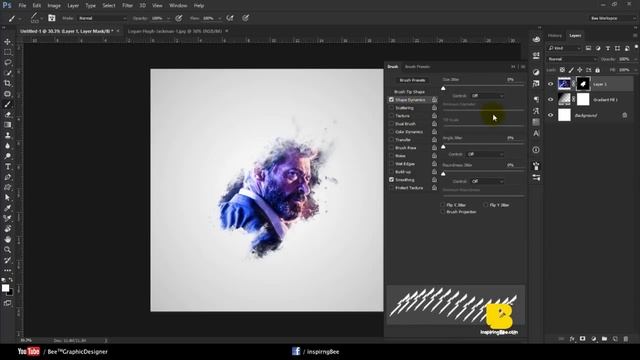This screenshot has width=640, height=360.
Task: Select the Move tool
Action: pos(7,42)
